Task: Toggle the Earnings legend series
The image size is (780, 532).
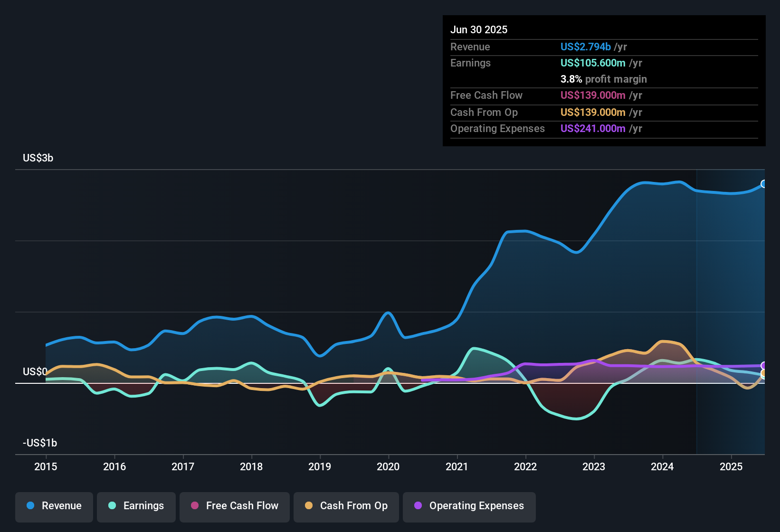Action: (136, 506)
